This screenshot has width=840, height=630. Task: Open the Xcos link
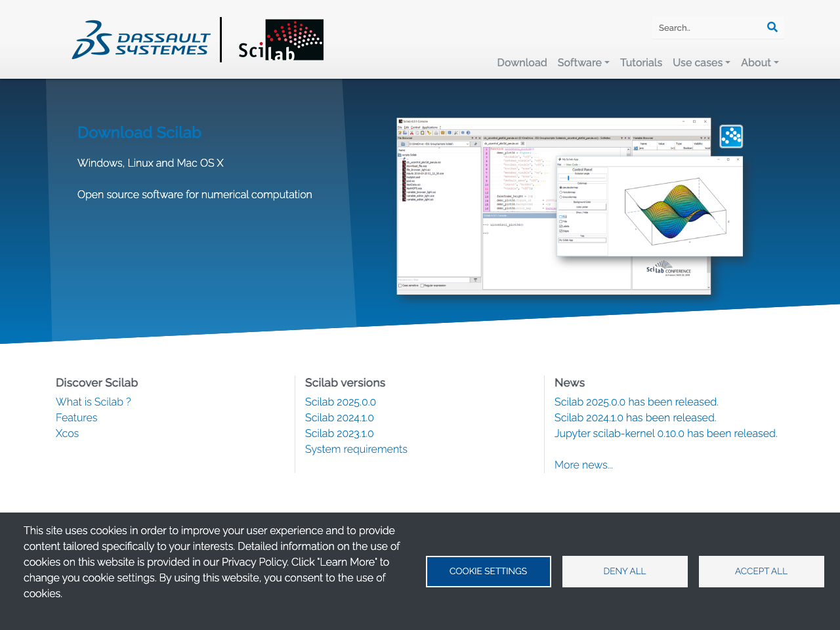pyautogui.click(x=67, y=433)
